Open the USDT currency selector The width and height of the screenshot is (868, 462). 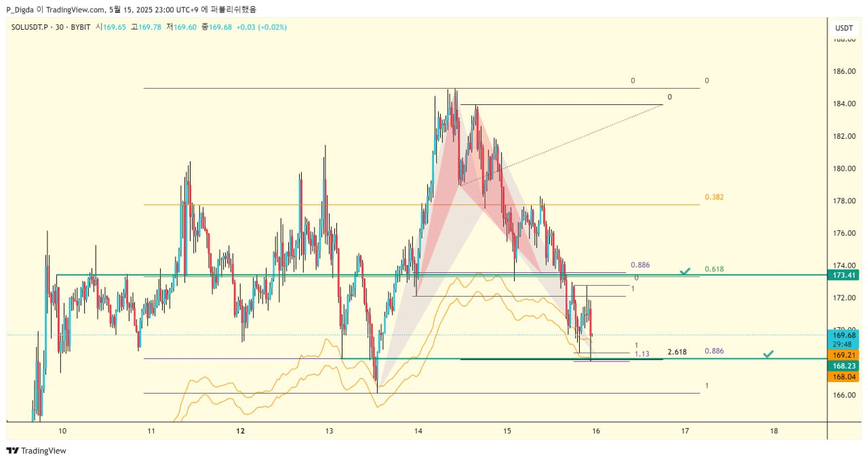click(x=844, y=28)
